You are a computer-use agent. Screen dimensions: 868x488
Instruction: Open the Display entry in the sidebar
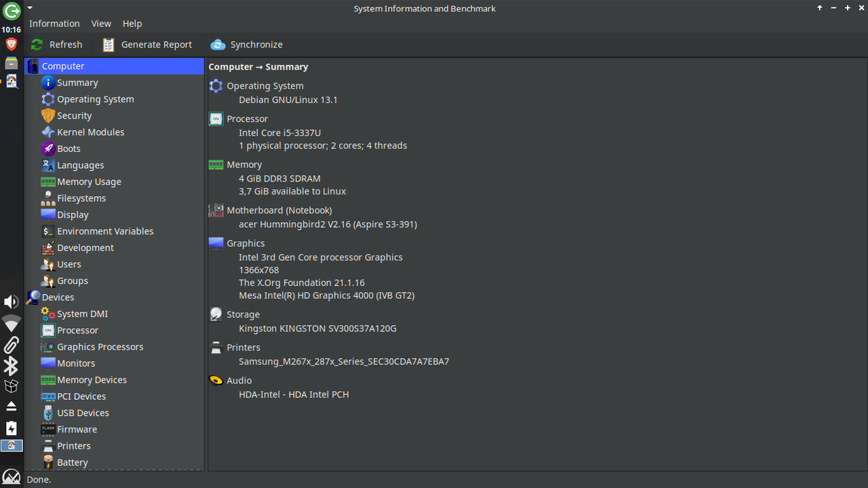[73, 215]
